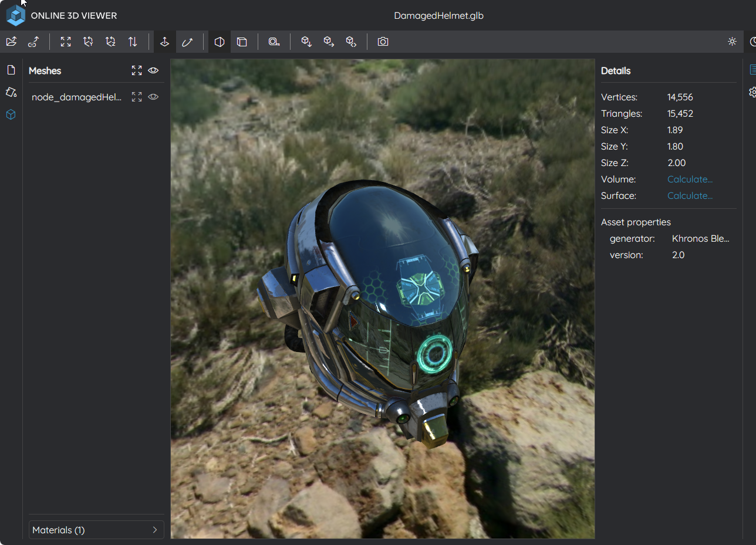The height and width of the screenshot is (545, 756).
Task: Open the Details panel icon on right
Action: pos(752,70)
